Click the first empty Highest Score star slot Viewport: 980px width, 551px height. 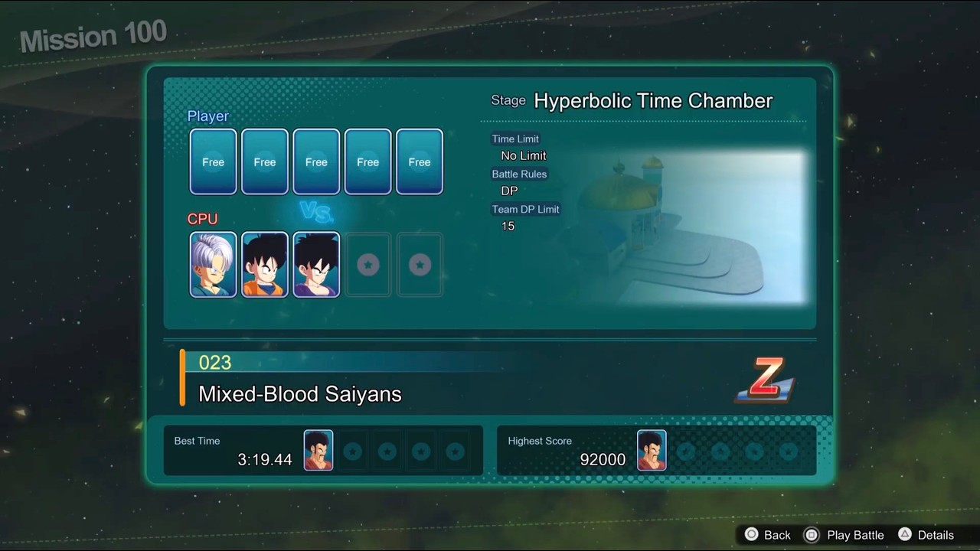[685, 452]
